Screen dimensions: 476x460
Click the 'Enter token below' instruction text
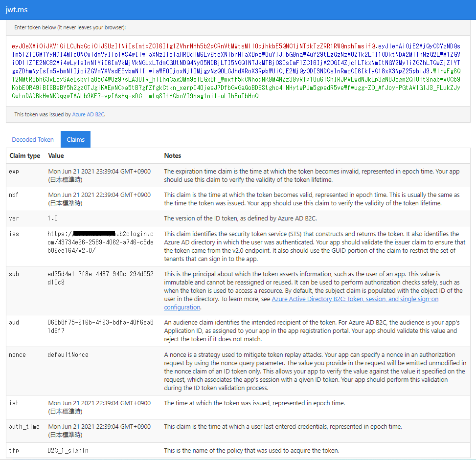(x=70, y=27)
